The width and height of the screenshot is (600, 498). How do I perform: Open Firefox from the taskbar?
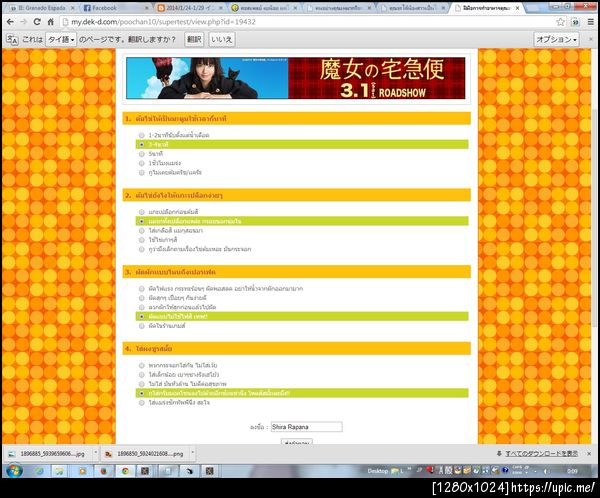point(104,471)
